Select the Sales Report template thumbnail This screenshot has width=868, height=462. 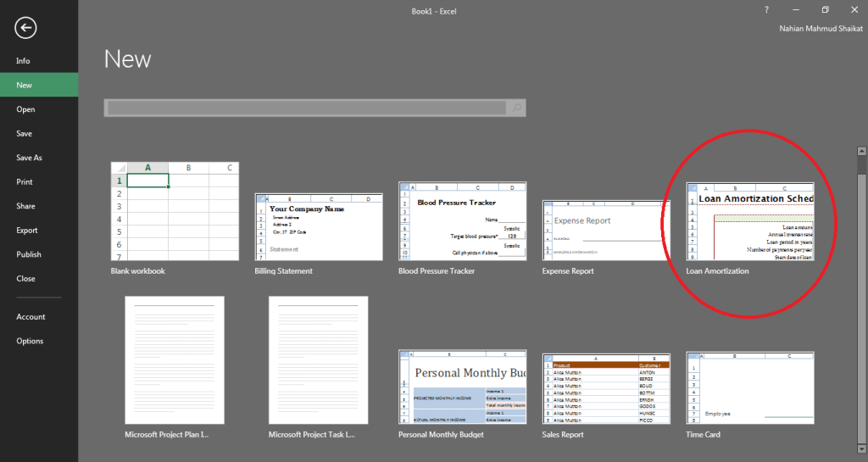click(x=606, y=389)
